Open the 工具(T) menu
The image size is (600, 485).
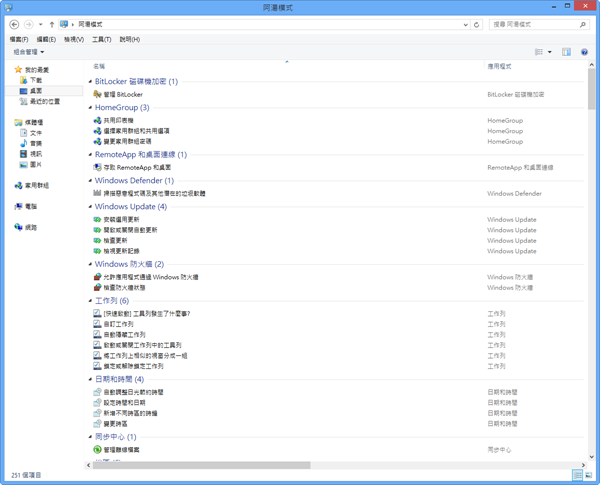coord(101,39)
